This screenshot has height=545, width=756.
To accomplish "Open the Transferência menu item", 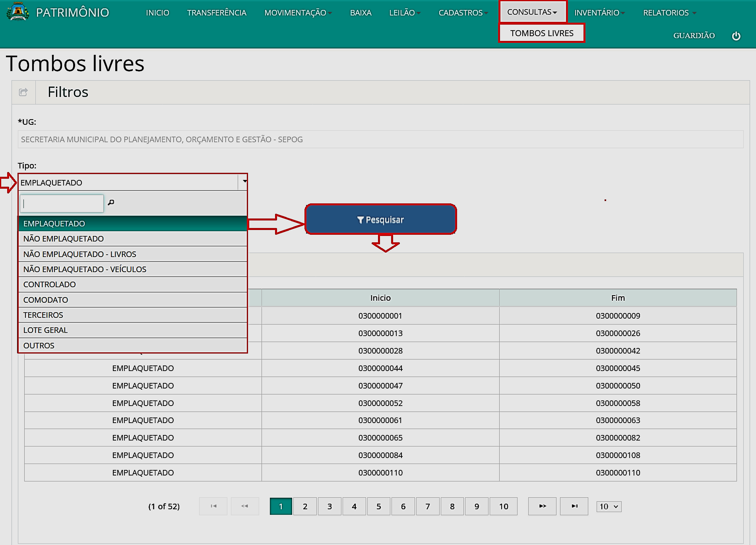I will (217, 13).
